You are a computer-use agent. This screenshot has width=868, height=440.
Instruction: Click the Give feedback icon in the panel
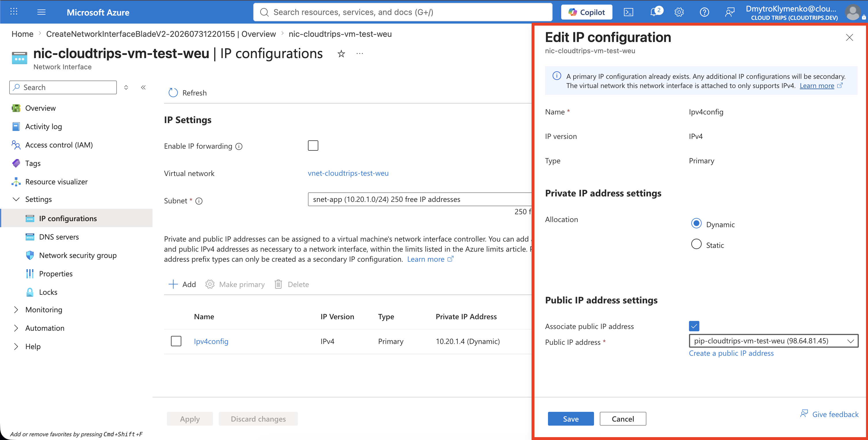coord(804,414)
